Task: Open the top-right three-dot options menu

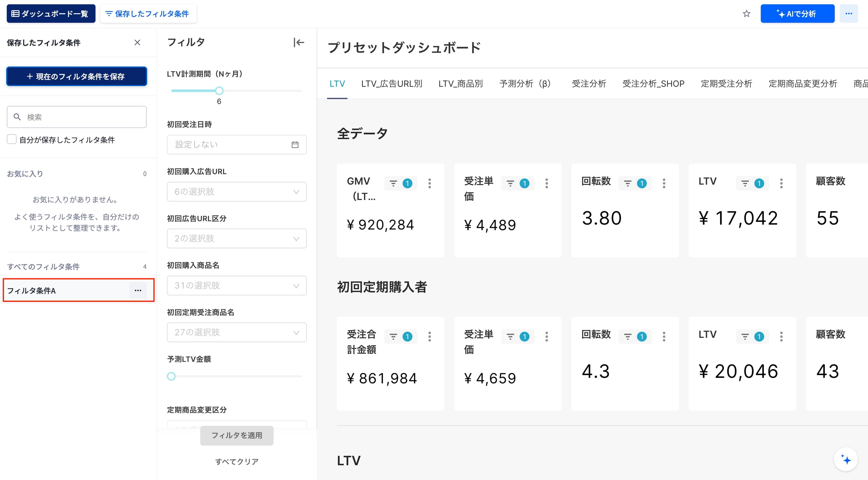Action: click(849, 14)
